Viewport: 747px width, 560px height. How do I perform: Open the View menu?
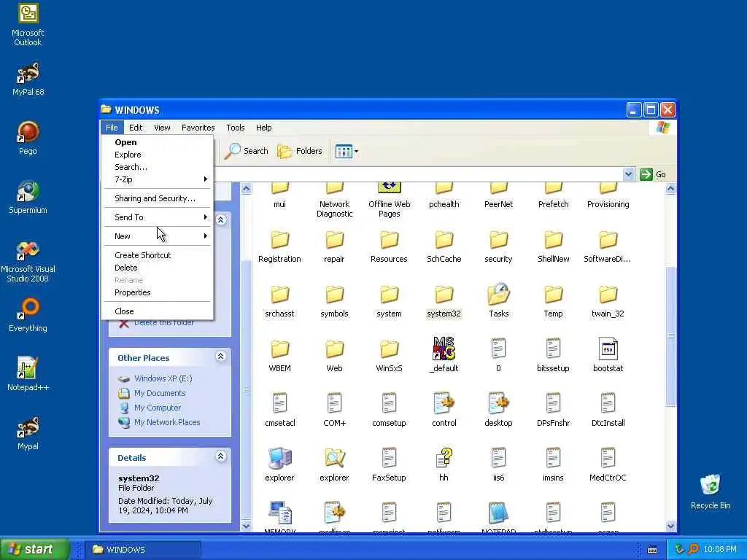[162, 128]
